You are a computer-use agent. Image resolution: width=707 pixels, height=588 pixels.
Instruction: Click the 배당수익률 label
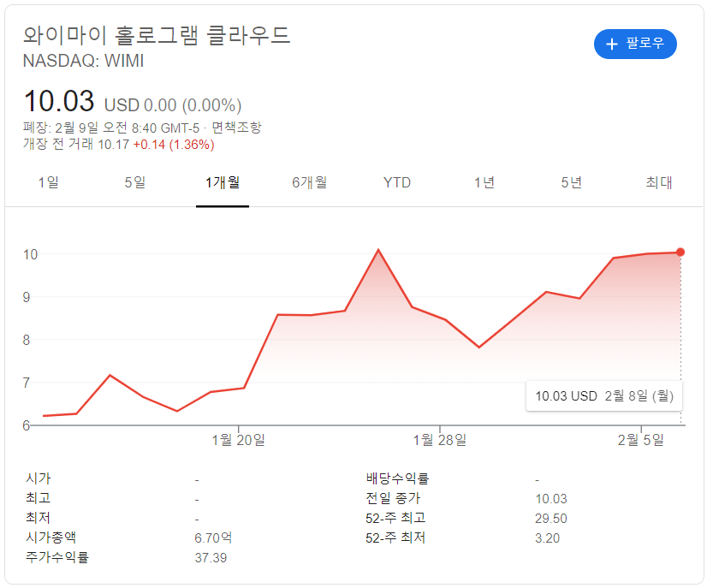point(397,478)
